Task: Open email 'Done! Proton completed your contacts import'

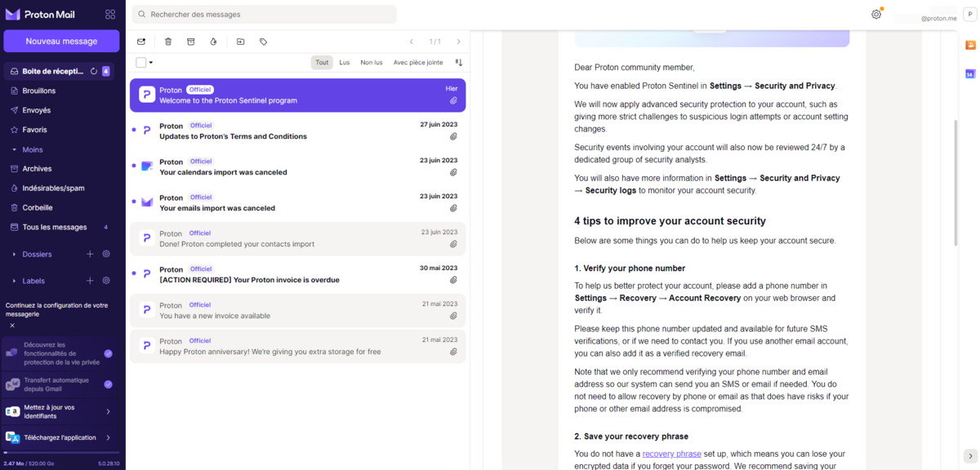Action: click(x=298, y=238)
